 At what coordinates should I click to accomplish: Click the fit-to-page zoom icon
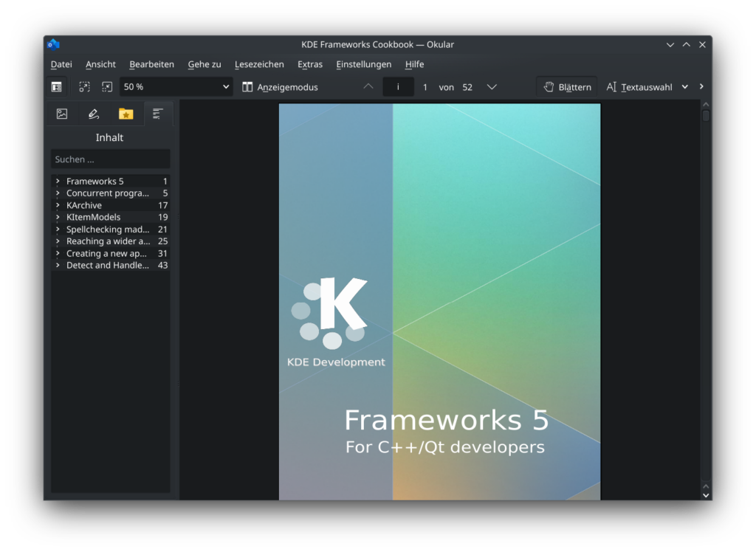[x=107, y=87]
